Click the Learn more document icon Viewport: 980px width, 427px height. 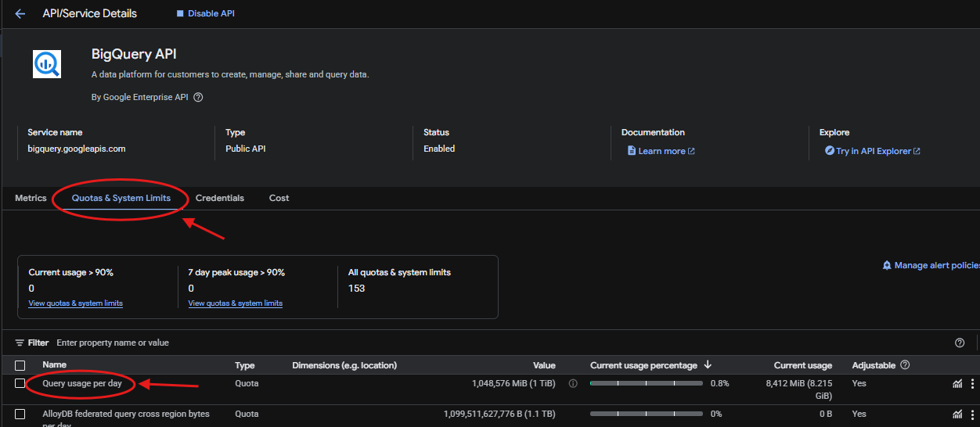[632, 151]
